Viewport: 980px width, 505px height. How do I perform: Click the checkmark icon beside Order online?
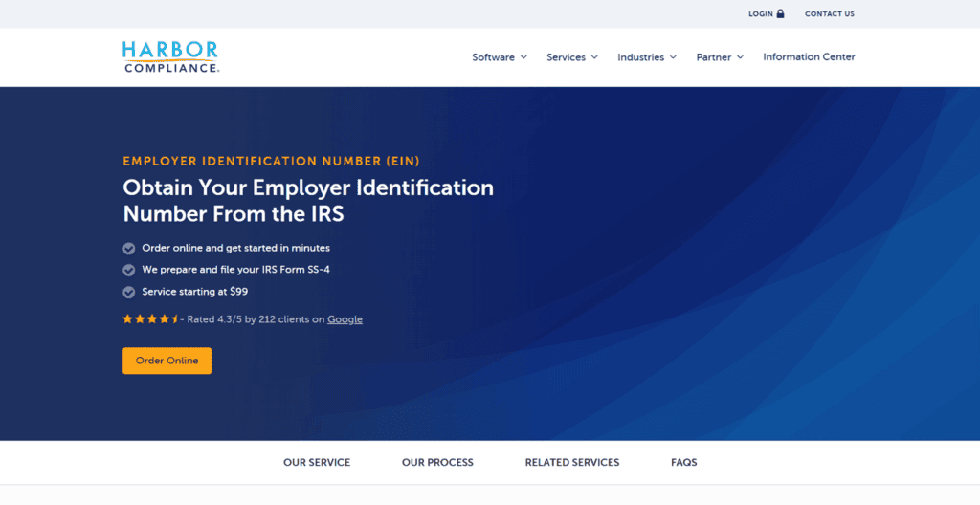(x=129, y=249)
